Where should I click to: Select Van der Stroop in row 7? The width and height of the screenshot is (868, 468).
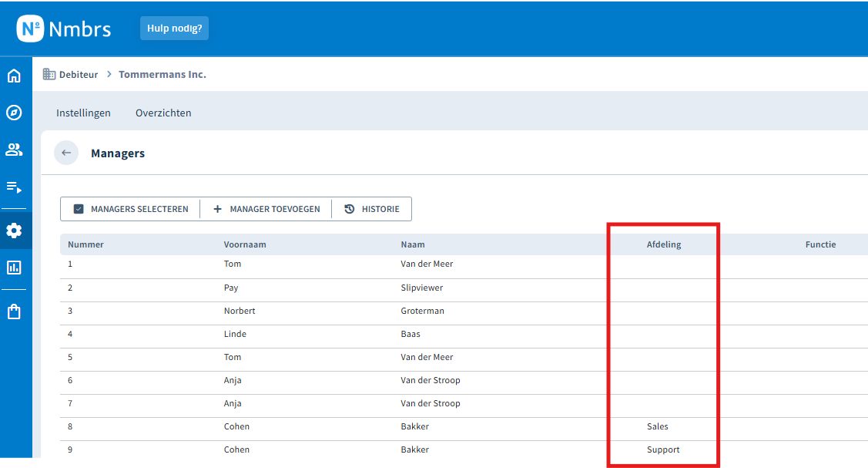[431, 403]
